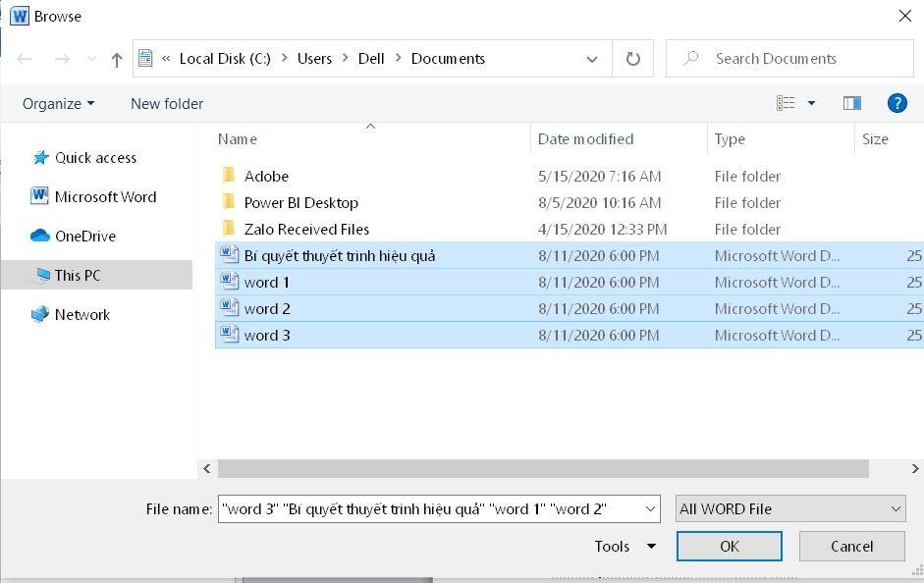Click the New folder button
Screen dimensions: 924x583
167,104
